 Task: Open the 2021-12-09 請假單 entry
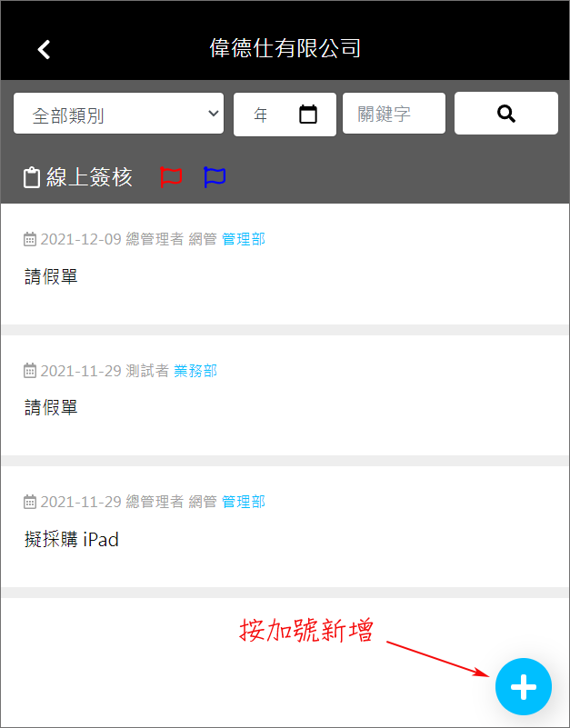(x=285, y=264)
